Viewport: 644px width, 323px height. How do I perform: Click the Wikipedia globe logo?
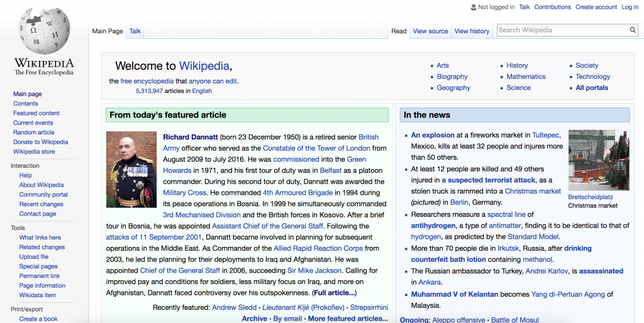click(x=44, y=31)
